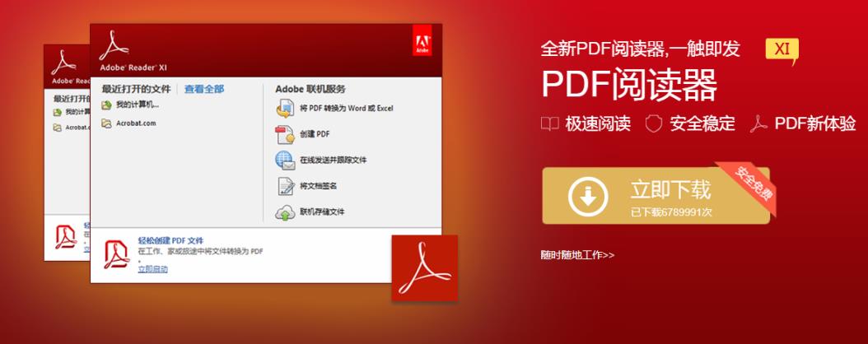Viewport: 868px width, 344px height.
Task: Open the 轻松创建 PDF 文件 heading link
Action: point(170,240)
